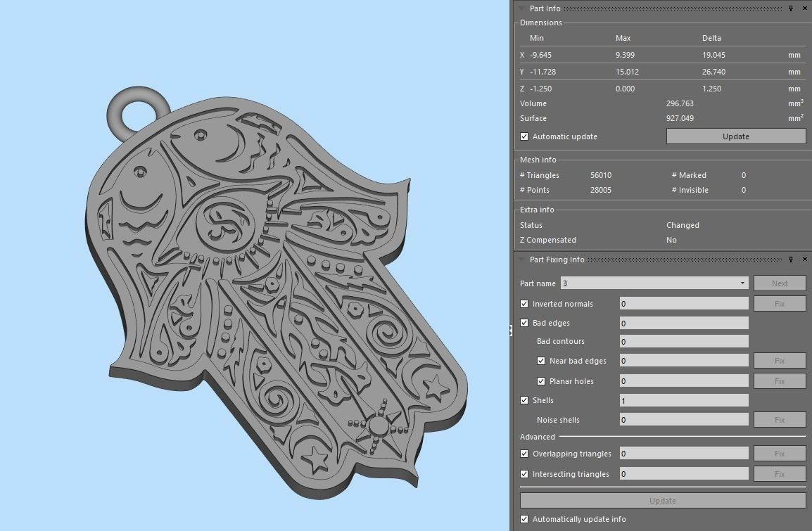Toggle the Automatic update checkbox
812x531 pixels.
pos(524,136)
